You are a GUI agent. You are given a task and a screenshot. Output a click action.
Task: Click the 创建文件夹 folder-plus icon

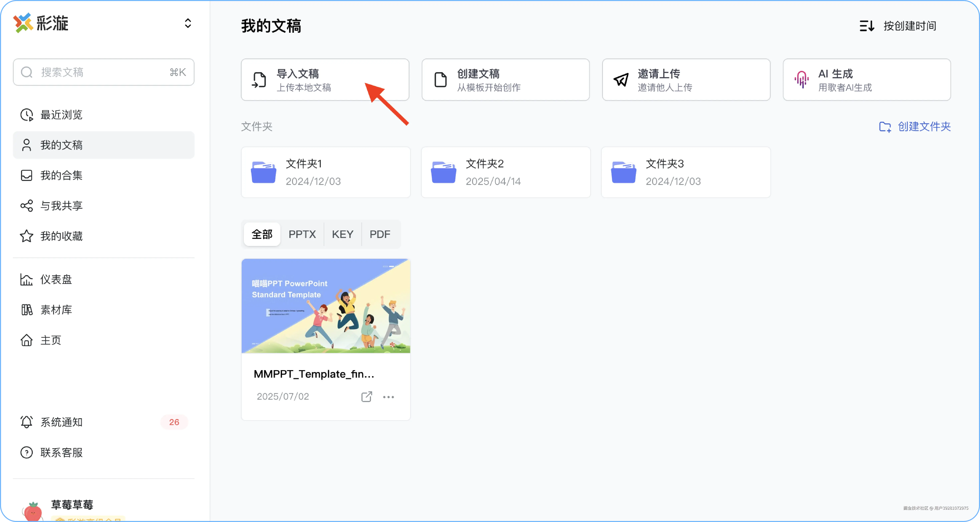[x=885, y=127]
